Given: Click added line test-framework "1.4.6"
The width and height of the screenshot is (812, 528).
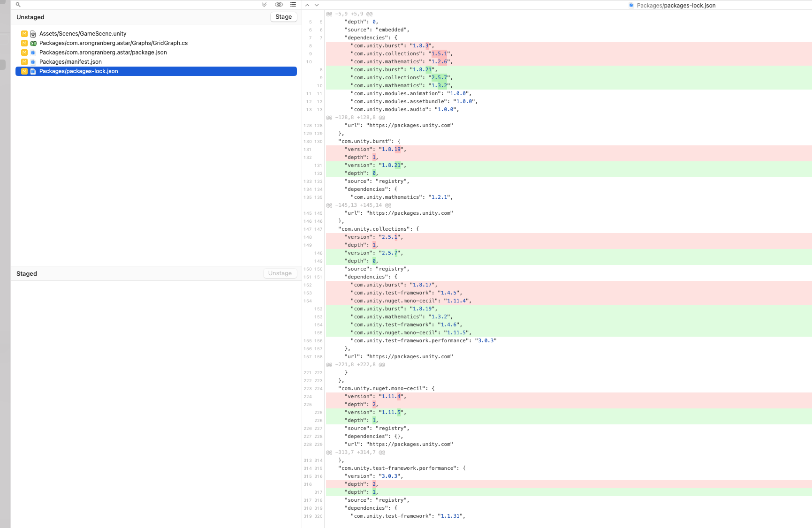Looking at the screenshot, I should (569, 325).
